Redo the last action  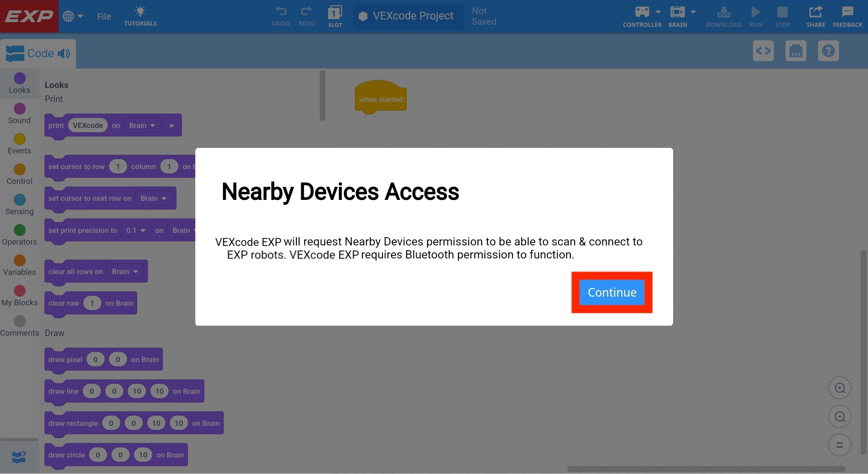306,16
